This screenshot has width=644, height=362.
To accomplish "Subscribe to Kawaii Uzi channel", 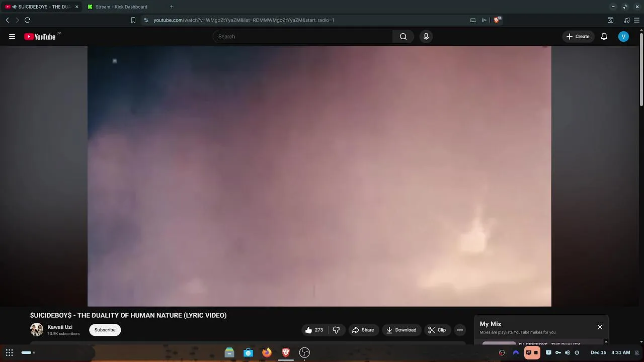I will [x=105, y=330].
